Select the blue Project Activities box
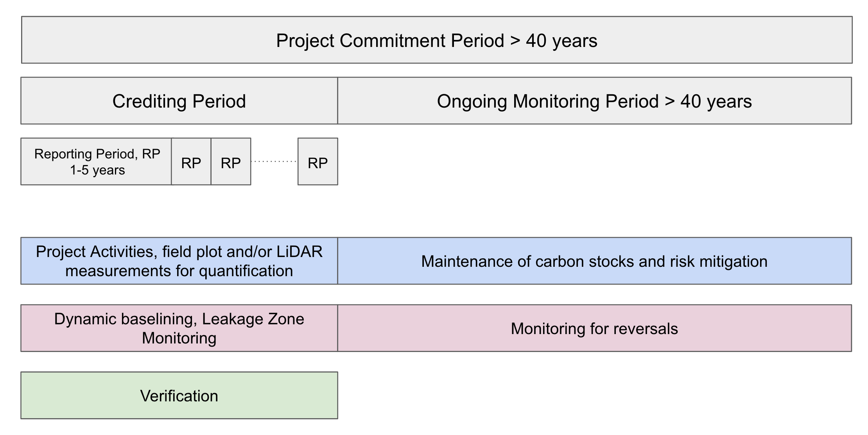 pyautogui.click(x=179, y=261)
